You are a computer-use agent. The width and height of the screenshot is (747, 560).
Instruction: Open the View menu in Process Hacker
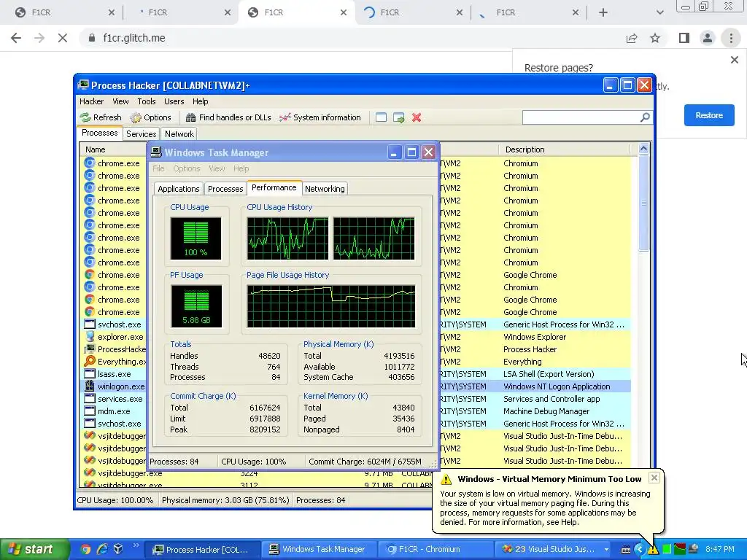(x=120, y=101)
